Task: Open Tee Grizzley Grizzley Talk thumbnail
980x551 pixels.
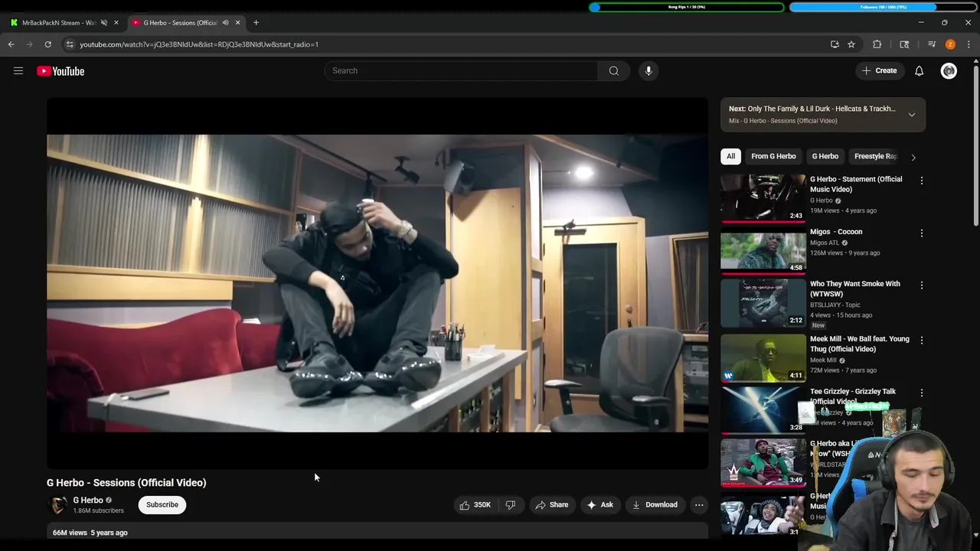Action: [763, 409]
